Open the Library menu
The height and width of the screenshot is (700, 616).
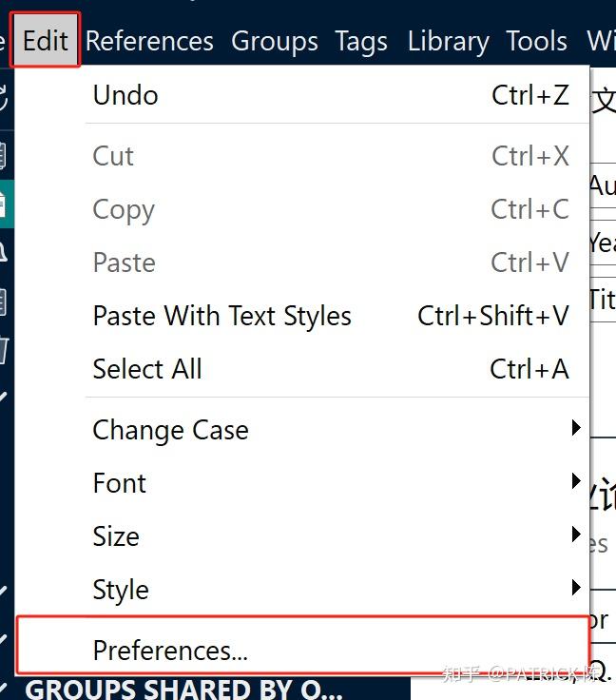click(x=448, y=41)
